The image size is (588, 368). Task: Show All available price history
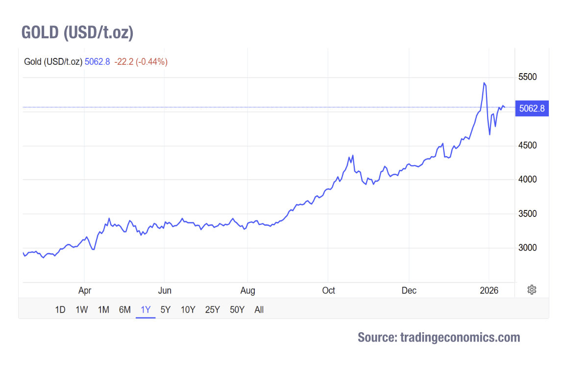click(x=259, y=310)
